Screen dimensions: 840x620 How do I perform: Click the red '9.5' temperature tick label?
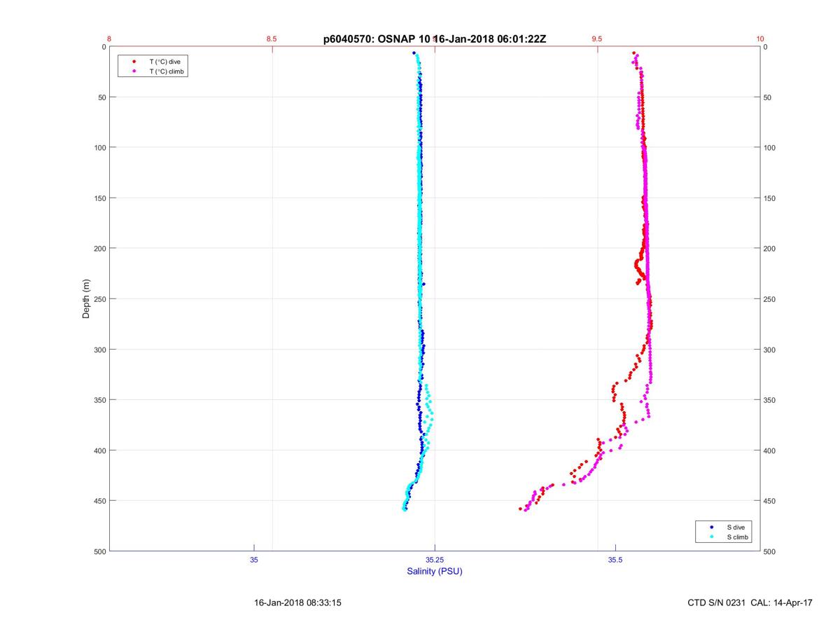click(x=596, y=39)
